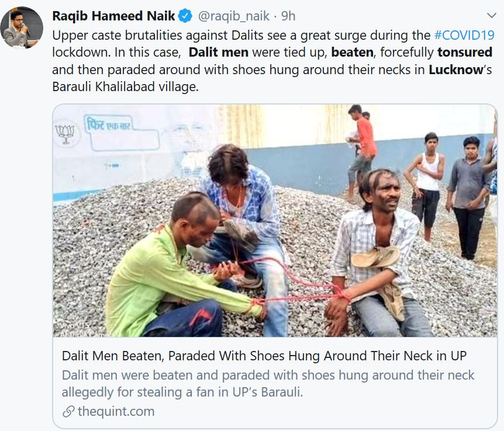This screenshot has height=431, width=504.
Task: Click the headline 'Dalit Men Beaten, Paraded' card title
Action: point(264,356)
